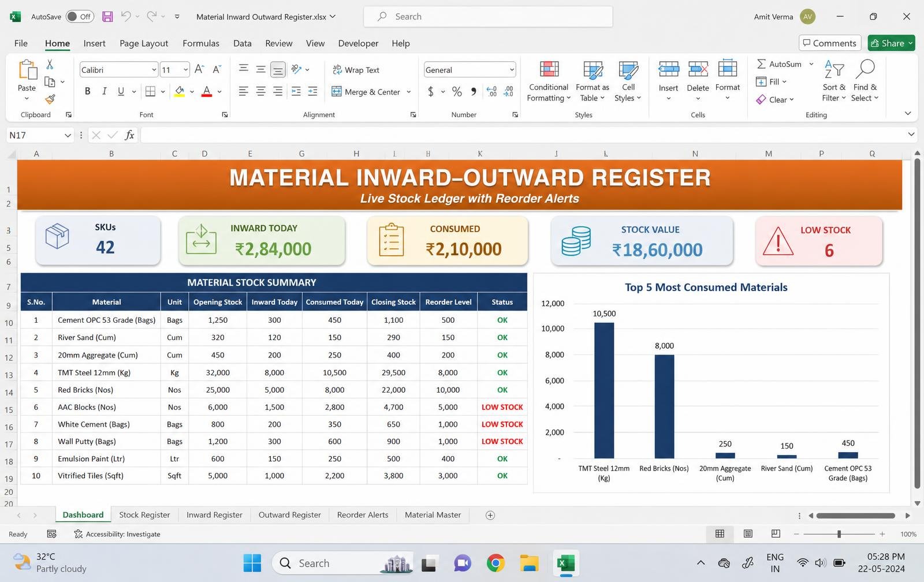Switch to Stock Register sheet tab
This screenshot has width=924, height=582.
pyautogui.click(x=144, y=515)
